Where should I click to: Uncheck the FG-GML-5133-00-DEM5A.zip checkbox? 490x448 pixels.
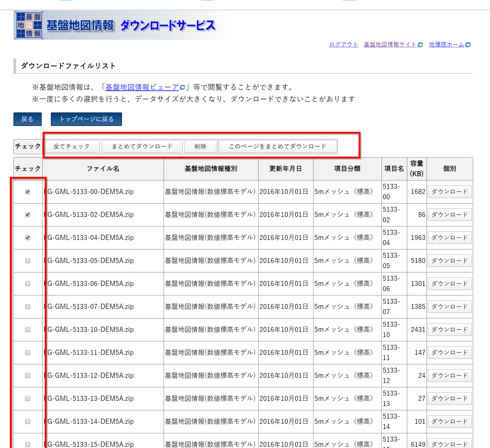[28, 192]
